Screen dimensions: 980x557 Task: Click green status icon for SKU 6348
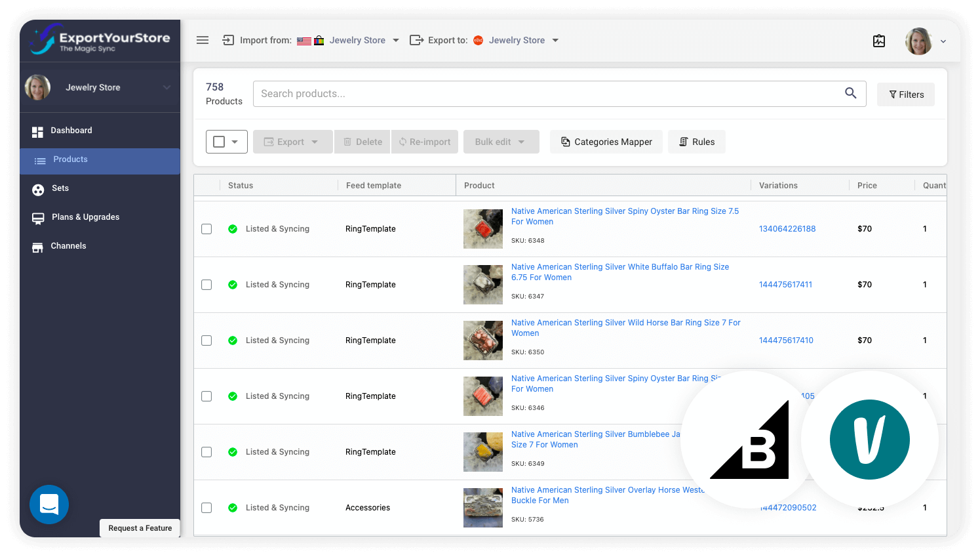(233, 229)
